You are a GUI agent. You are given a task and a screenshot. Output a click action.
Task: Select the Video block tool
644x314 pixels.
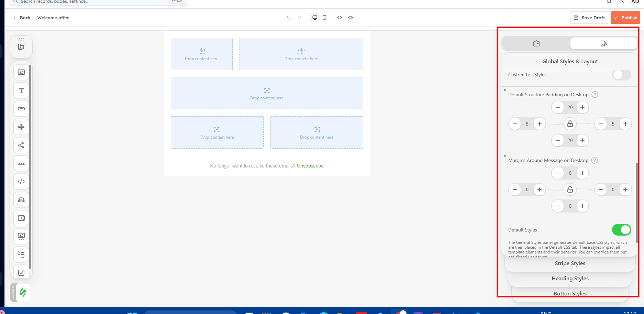click(x=21, y=218)
